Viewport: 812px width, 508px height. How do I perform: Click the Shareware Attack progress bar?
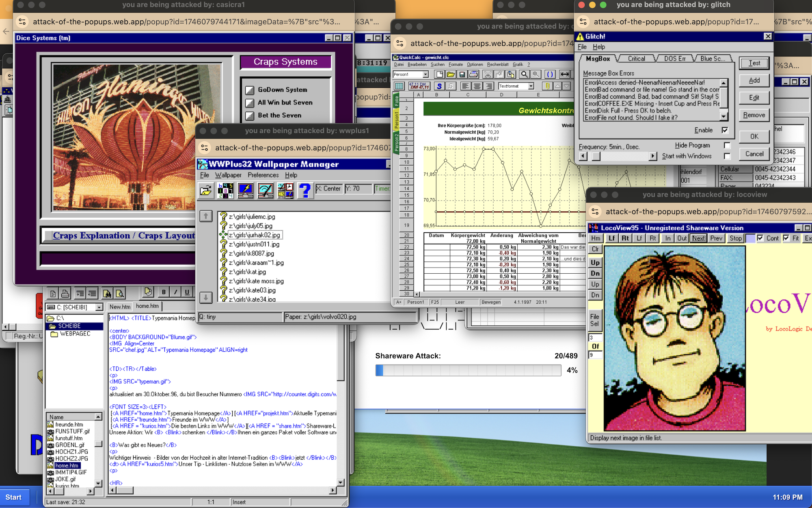[468, 370]
